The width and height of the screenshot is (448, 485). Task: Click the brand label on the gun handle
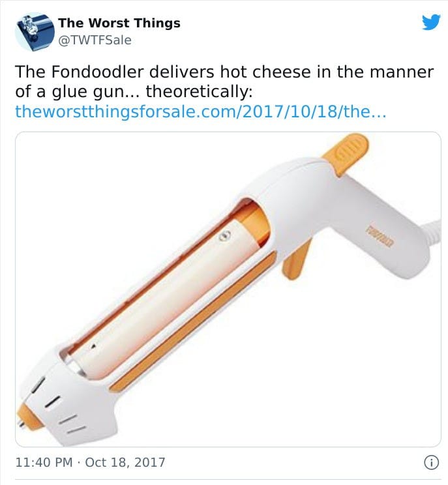click(380, 238)
